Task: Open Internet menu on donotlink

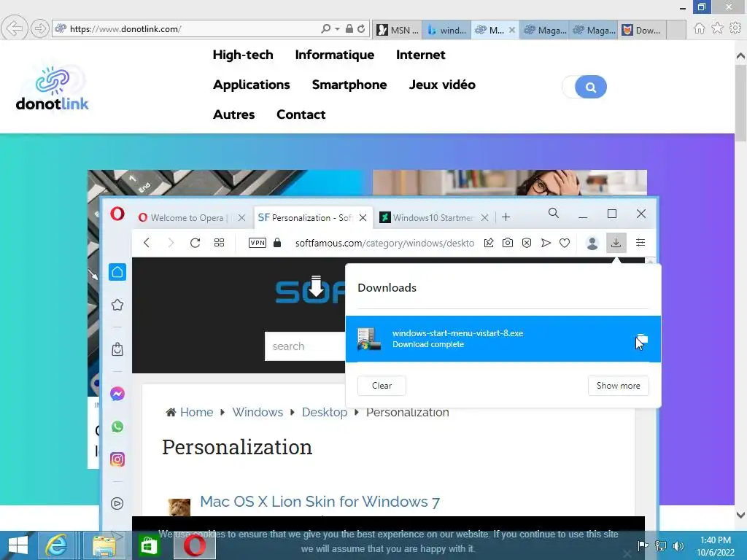Action: 421,55
